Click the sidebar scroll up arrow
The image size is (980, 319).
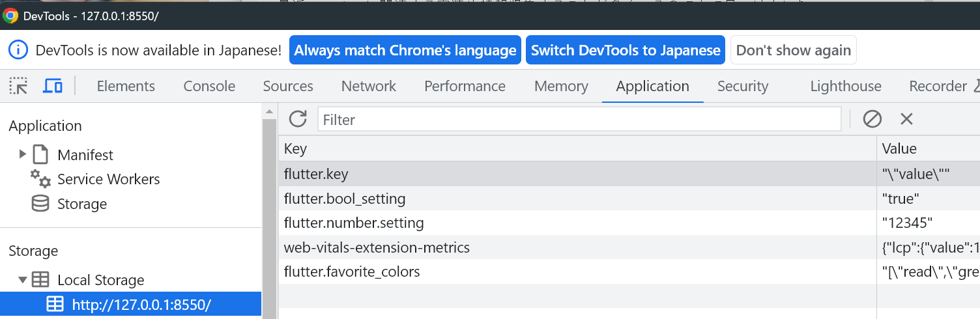click(270, 113)
